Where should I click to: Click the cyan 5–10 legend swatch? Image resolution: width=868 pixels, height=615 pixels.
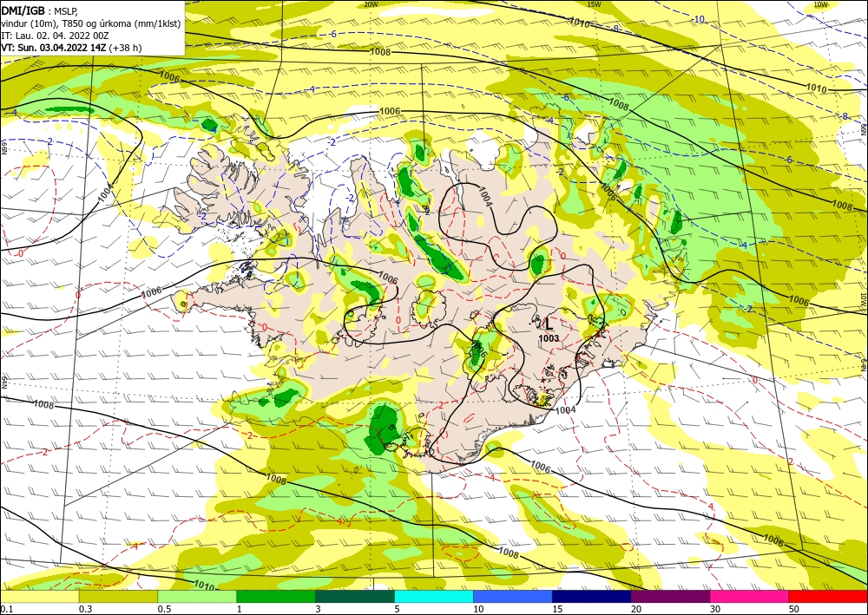(x=434, y=596)
